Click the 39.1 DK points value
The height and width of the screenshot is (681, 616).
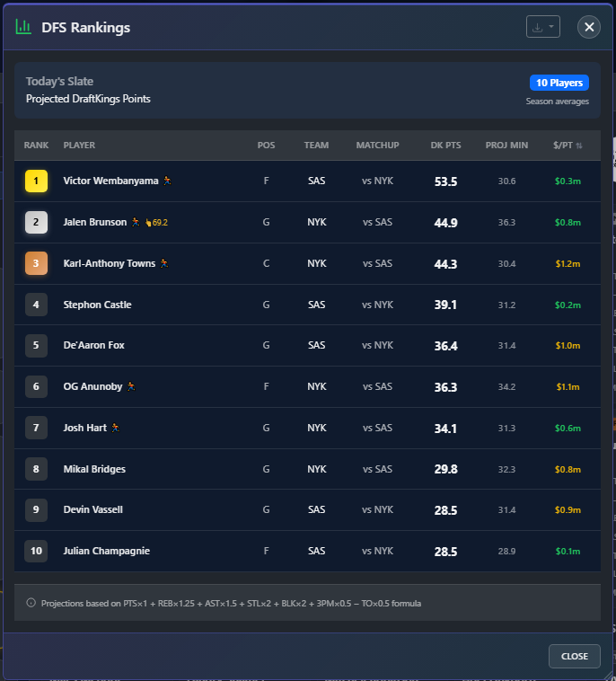point(445,305)
